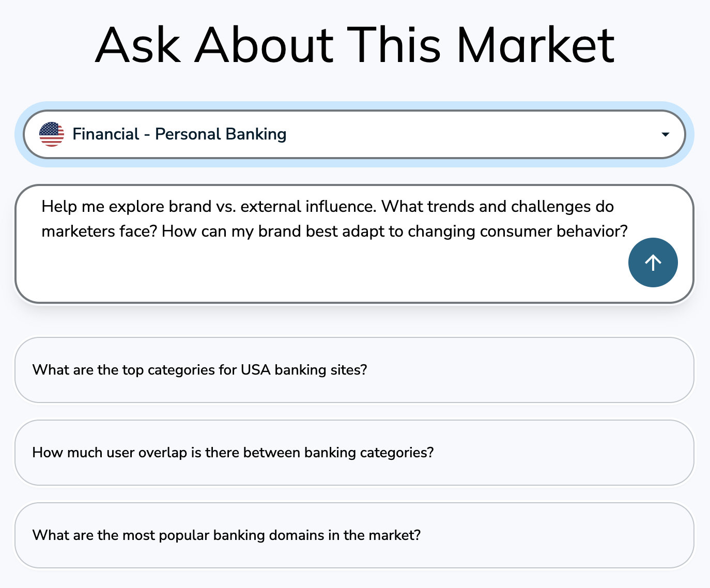Submit the question with the up-arrow button
The image size is (710, 588).
tap(653, 262)
